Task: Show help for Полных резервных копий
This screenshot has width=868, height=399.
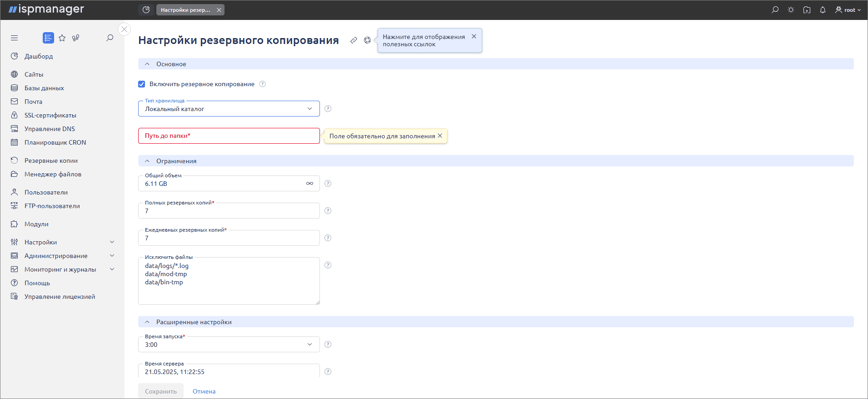Action: click(x=327, y=211)
